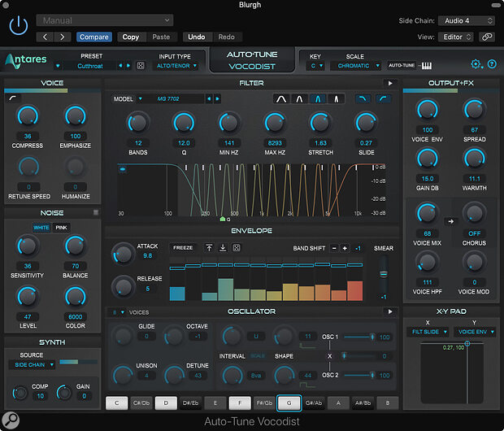Open the CHROMATIC scale dropdown
Image resolution: width=504 pixels, height=431 pixels.
click(x=358, y=66)
